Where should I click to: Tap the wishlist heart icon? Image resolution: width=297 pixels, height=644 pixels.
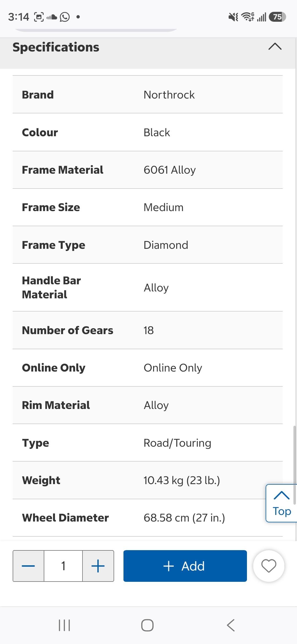(269, 566)
